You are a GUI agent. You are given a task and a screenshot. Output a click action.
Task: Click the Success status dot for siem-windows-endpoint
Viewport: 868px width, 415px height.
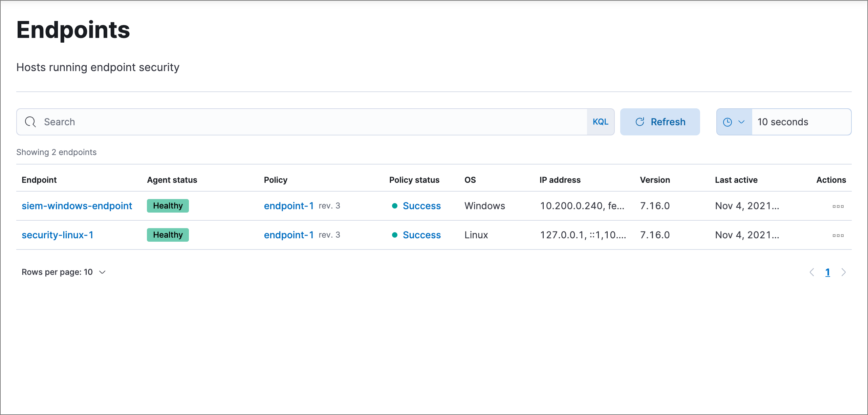pos(394,205)
